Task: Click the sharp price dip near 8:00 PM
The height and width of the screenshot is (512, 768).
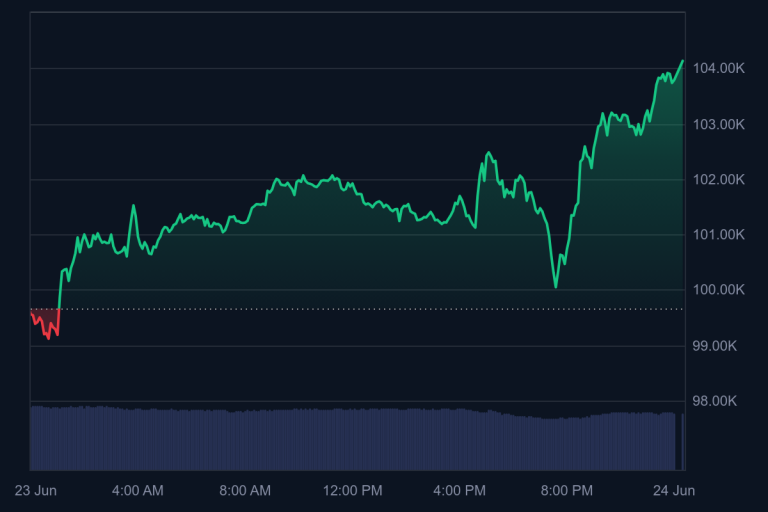Action: pyautogui.click(x=556, y=286)
